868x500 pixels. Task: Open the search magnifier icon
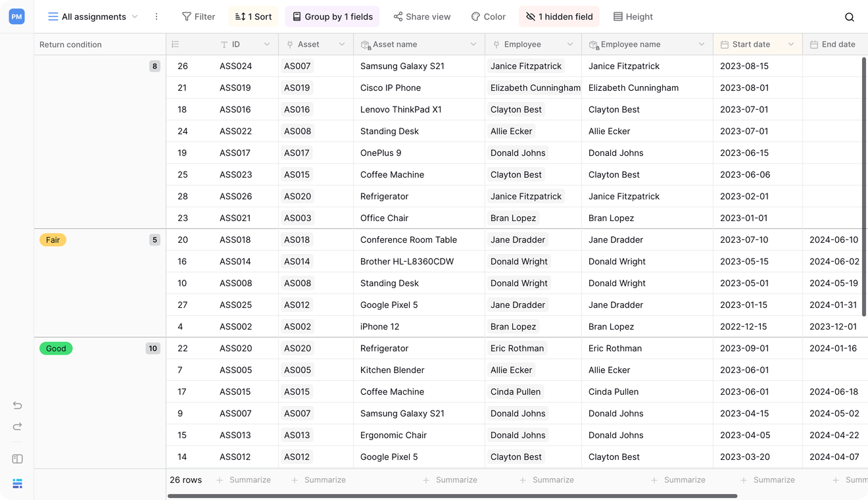click(x=850, y=17)
